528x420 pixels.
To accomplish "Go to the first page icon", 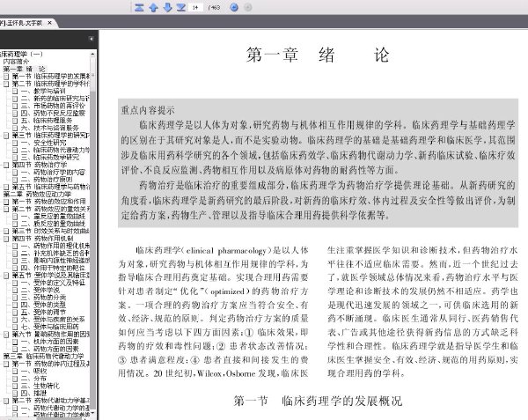I will (139, 7).
